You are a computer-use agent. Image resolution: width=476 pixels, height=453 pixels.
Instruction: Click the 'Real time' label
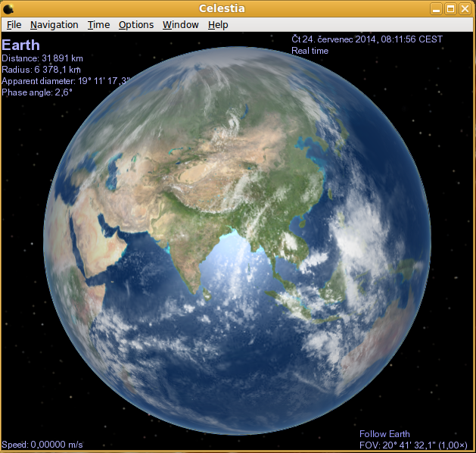pos(310,51)
